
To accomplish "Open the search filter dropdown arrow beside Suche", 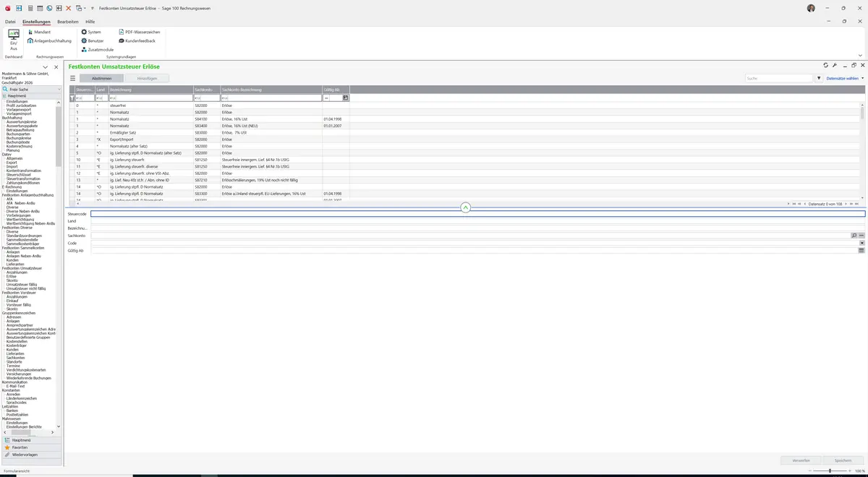I will point(819,78).
